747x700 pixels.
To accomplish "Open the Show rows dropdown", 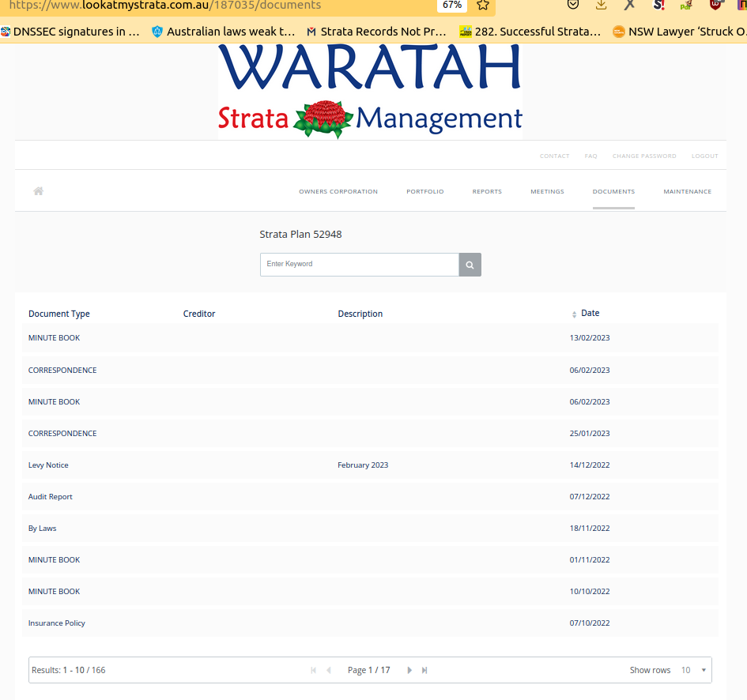I will tap(693, 670).
